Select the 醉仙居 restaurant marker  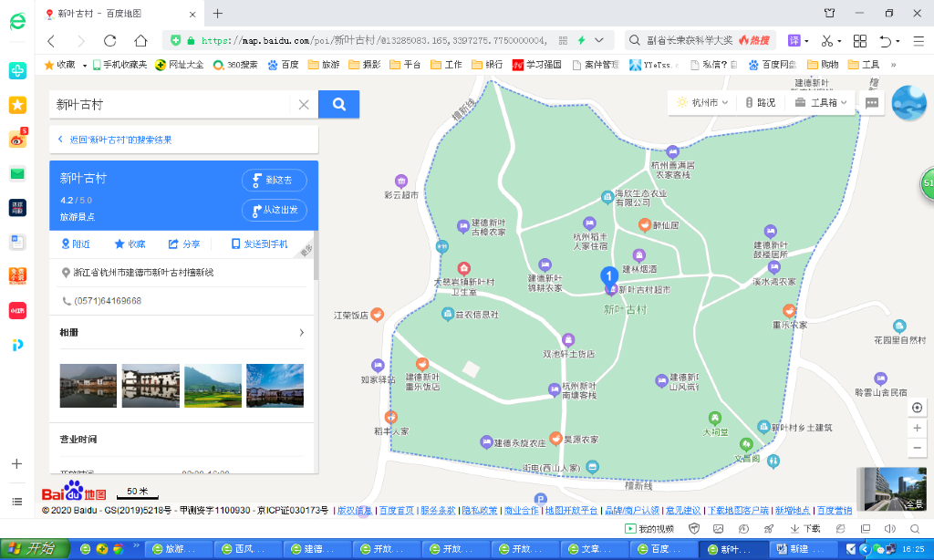coord(645,224)
